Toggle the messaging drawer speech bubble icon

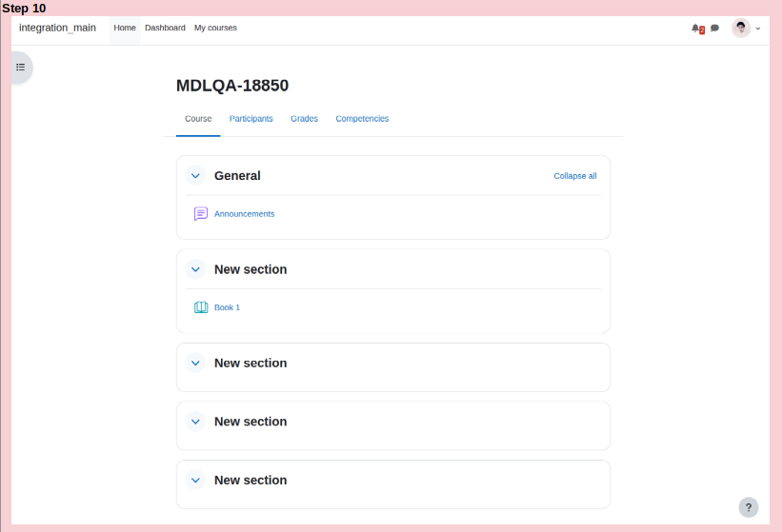714,29
